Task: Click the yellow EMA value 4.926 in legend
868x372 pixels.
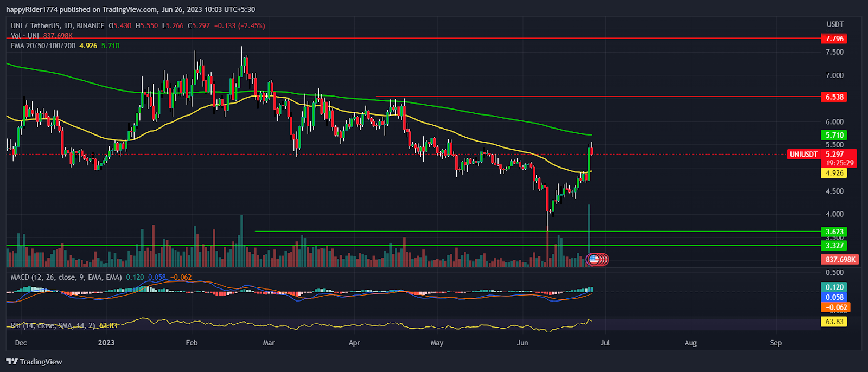Action: (88, 46)
